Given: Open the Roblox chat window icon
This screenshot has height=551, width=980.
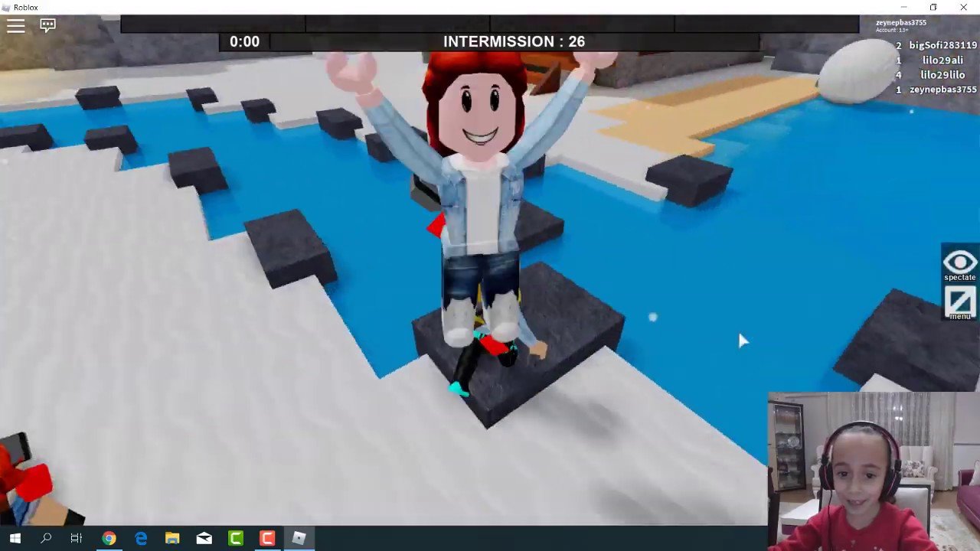Looking at the screenshot, I should tap(48, 26).
